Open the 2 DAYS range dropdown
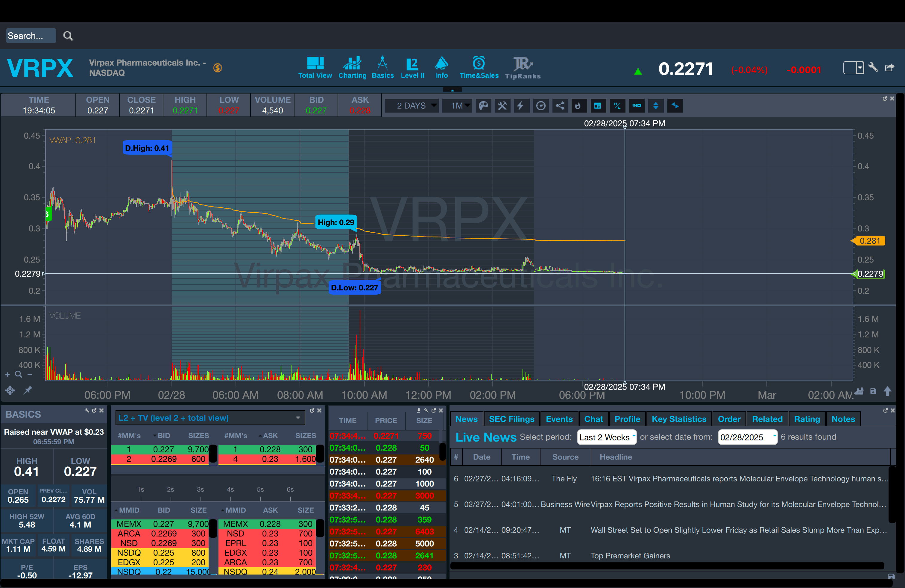 412,106
